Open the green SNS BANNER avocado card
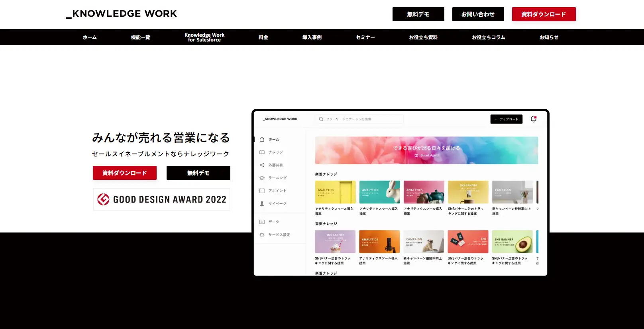Screen dimensions: 644x329 512,242
